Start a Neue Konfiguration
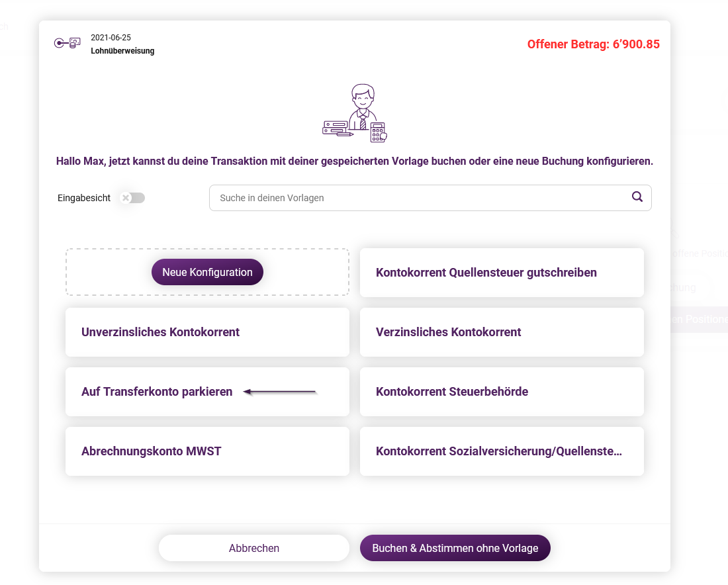The image size is (728, 585). [208, 272]
